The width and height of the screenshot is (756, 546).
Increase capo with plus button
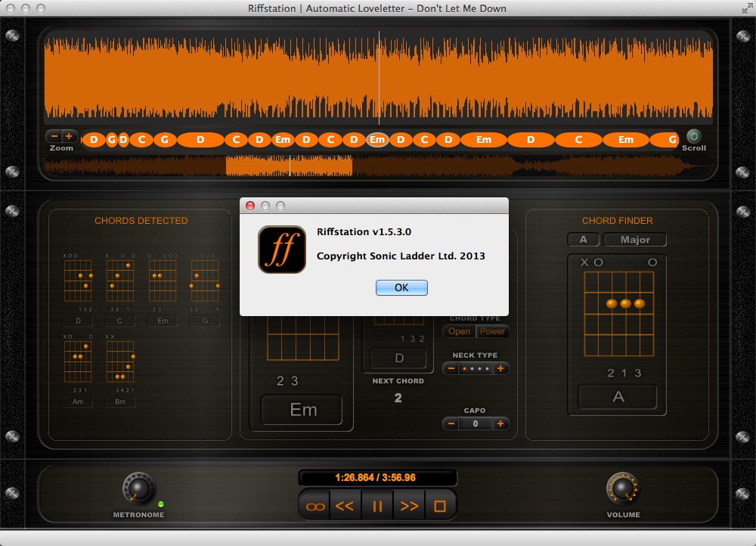[x=500, y=423]
